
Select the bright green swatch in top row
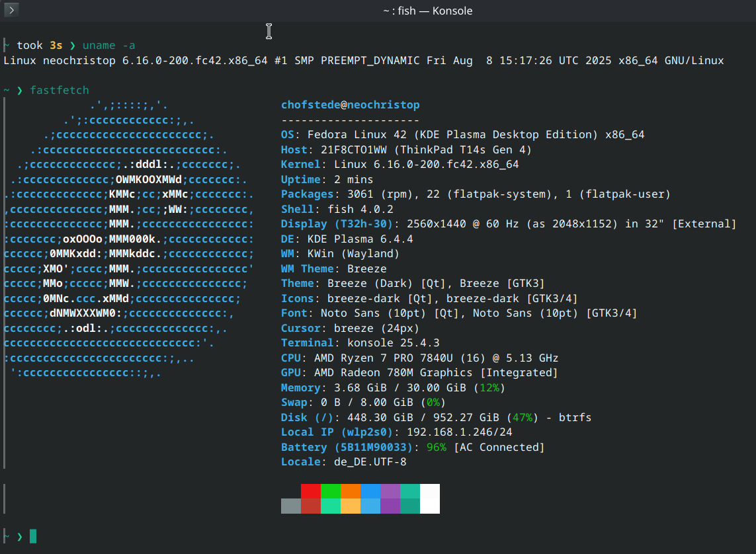[x=331, y=491]
